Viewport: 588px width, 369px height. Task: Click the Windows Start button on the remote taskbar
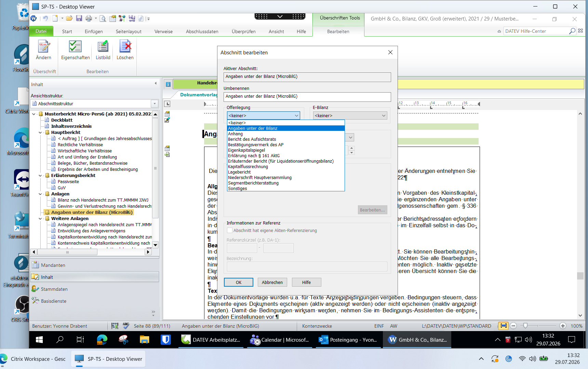click(39, 340)
